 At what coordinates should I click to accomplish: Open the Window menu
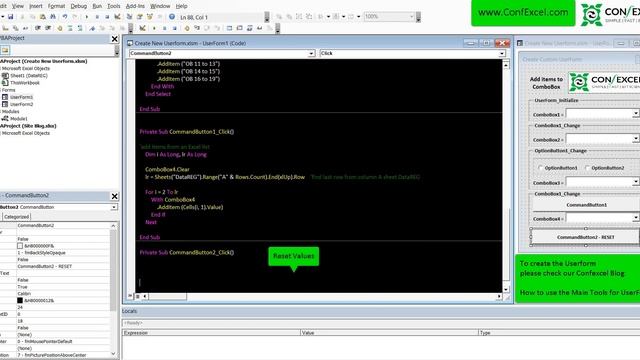pyautogui.click(x=160, y=6)
